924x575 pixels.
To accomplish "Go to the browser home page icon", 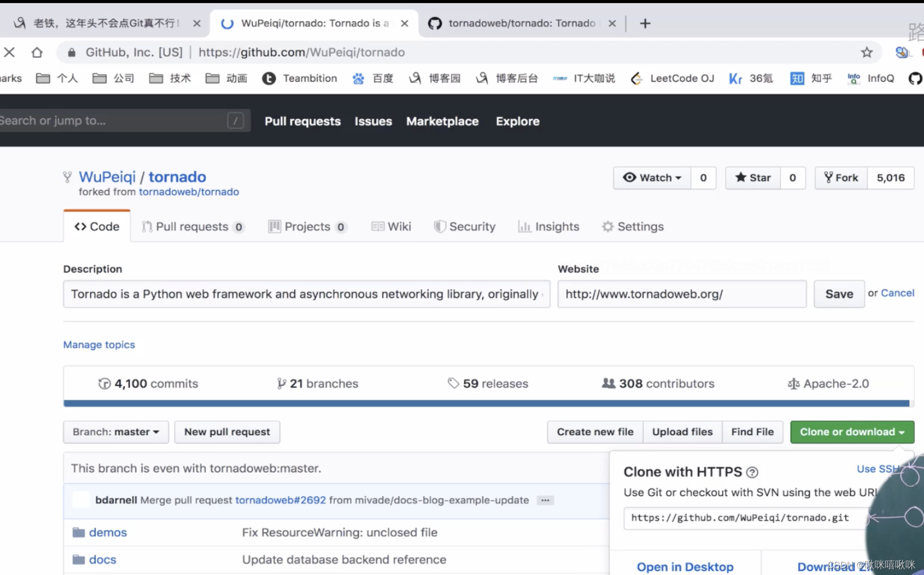I will tap(37, 52).
